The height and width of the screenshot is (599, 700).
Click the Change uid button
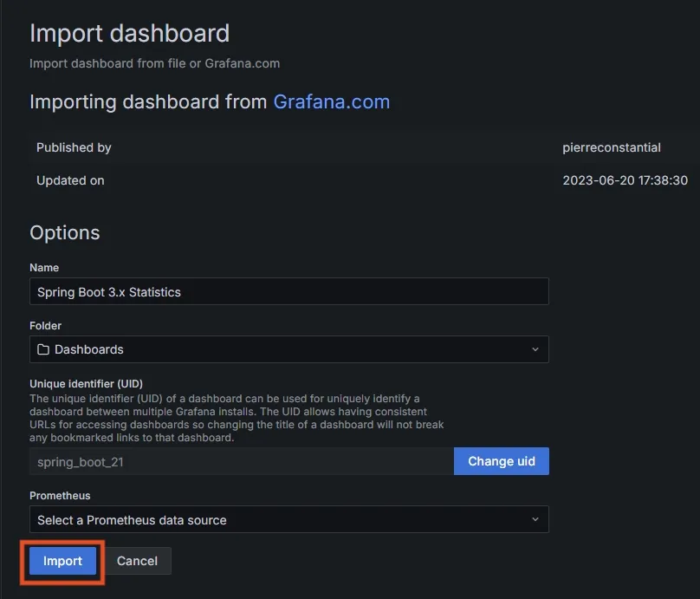pyautogui.click(x=502, y=461)
